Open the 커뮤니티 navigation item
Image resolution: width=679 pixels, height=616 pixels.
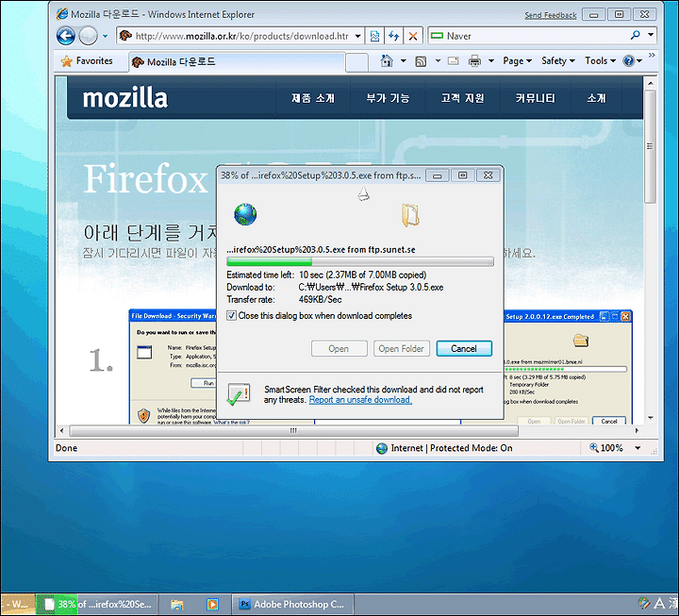click(535, 98)
